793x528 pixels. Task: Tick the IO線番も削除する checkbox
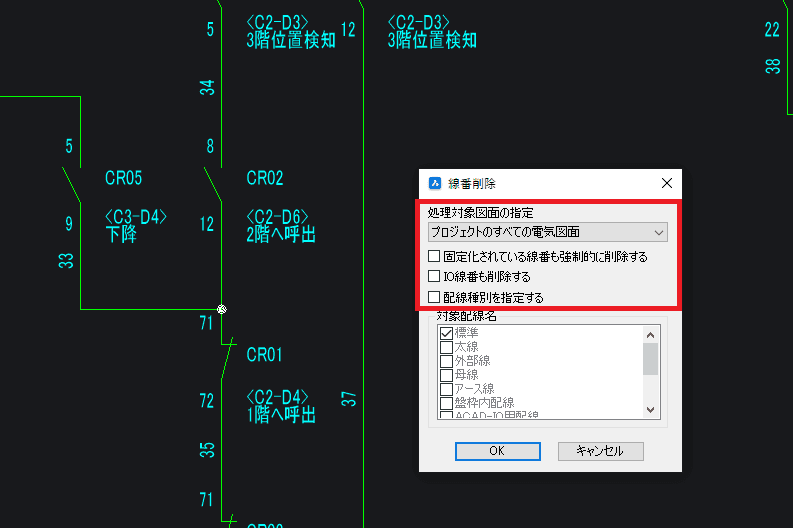[435, 277]
